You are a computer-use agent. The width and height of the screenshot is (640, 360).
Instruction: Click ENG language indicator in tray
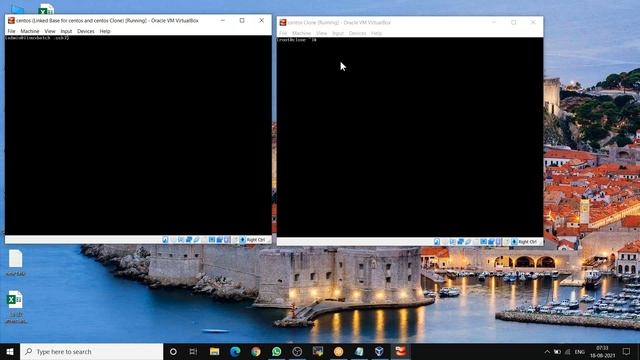point(580,352)
